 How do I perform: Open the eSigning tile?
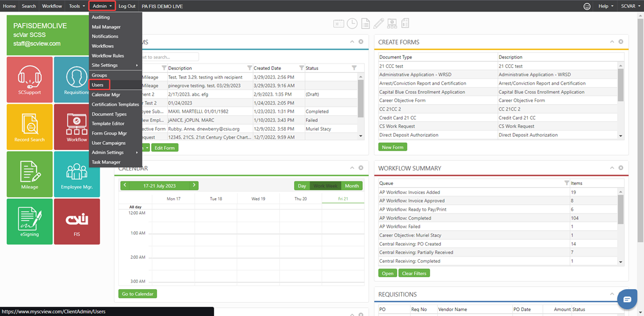pos(29,221)
